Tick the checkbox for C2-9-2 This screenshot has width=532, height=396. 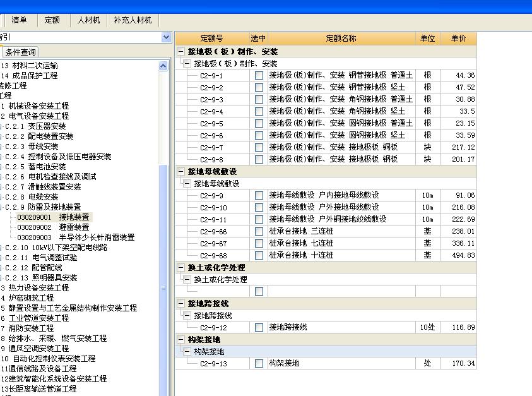pos(259,87)
